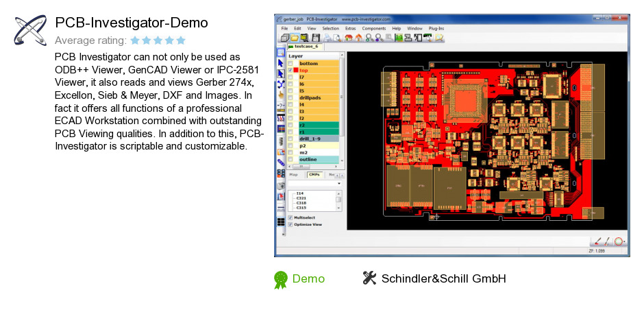Enable the bottom layer checkbox

290,64
